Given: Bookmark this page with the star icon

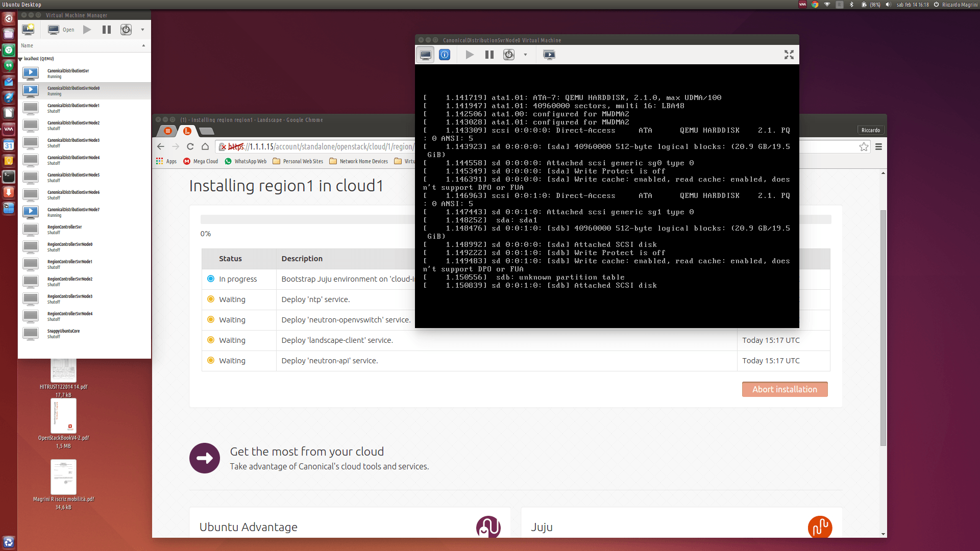Looking at the screenshot, I should click(864, 147).
